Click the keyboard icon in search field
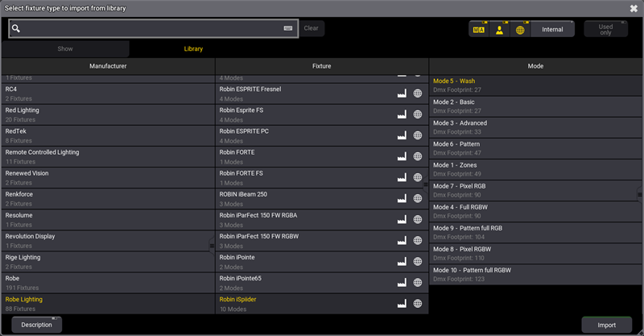 click(x=287, y=28)
